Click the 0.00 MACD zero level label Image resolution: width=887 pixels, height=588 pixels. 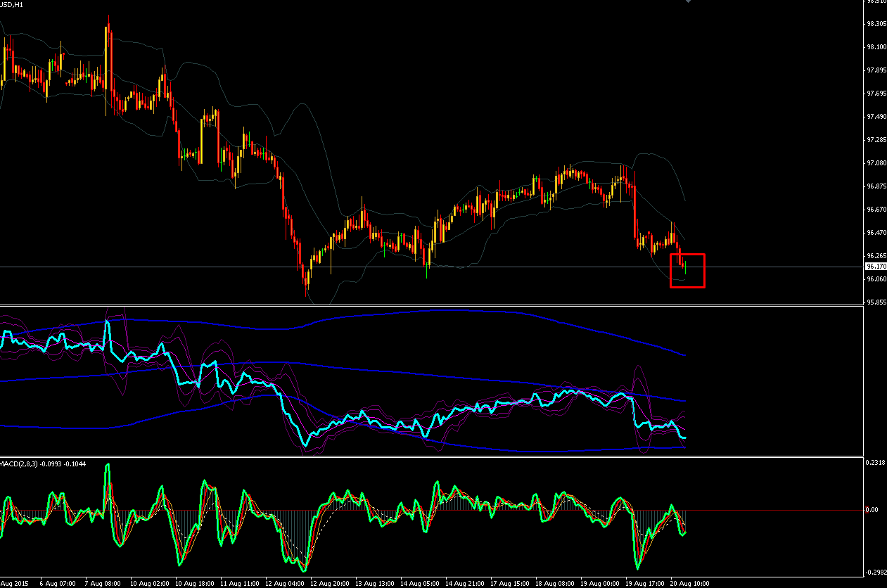872,509
